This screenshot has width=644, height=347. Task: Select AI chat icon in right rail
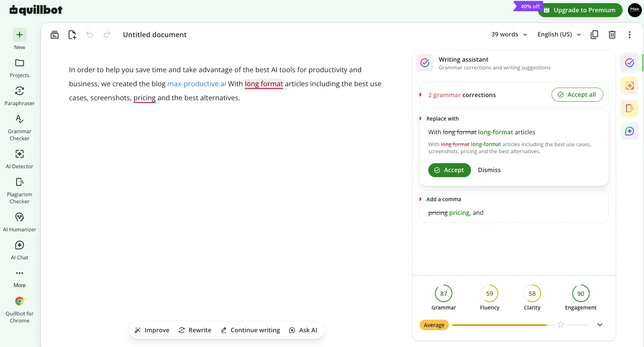[x=630, y=131]
